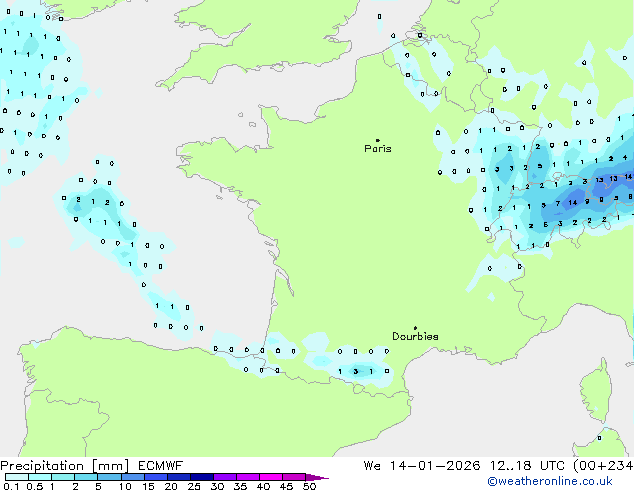The image size is (634, 490).
Task: Click the over-50 mm legend arrow tip
Action: [317, 477]
